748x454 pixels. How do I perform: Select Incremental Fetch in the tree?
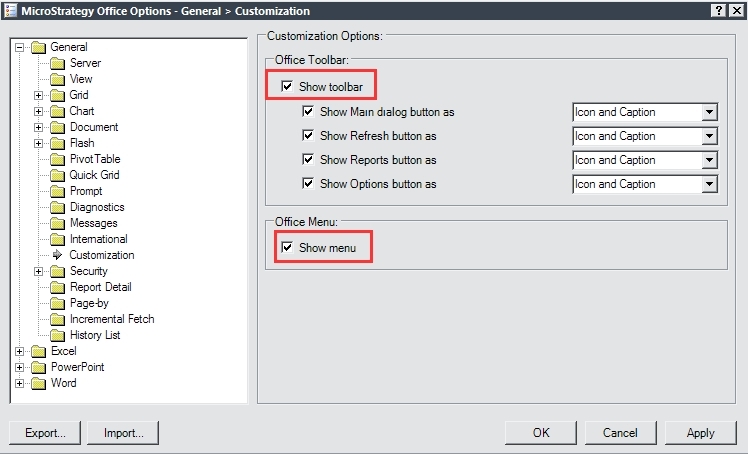(x=111, y=319)
